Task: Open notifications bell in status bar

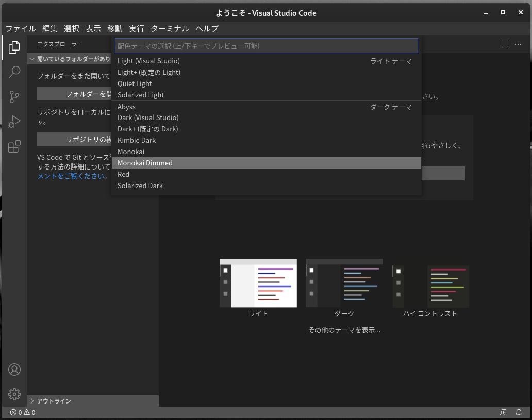Action: coord(519,412)
